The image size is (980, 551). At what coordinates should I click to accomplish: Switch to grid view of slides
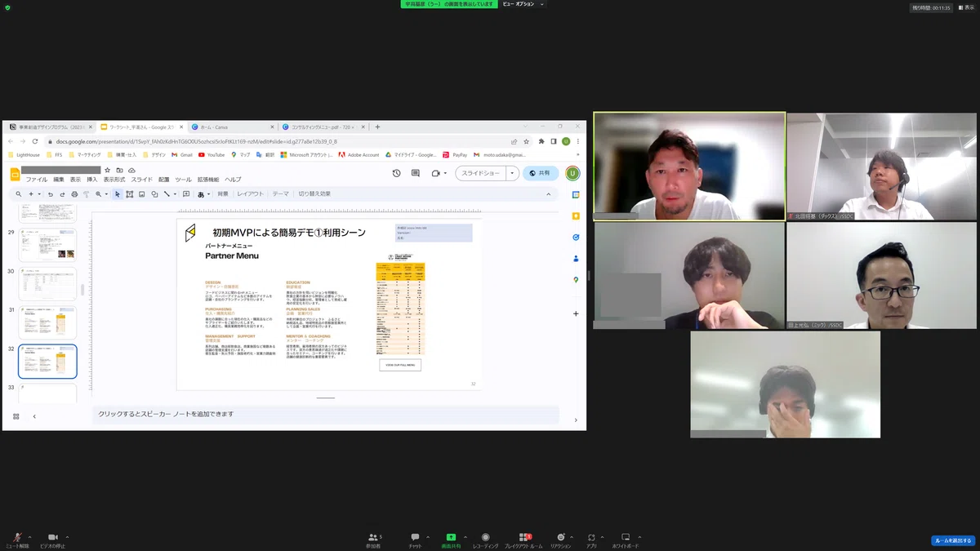pyautogui.click(x=16, y=416)
